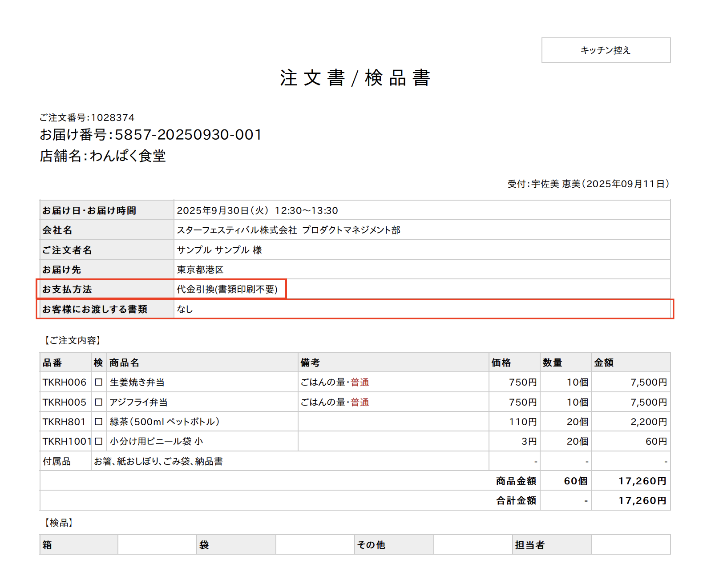Click the 2,200円 amount cell
This screenshot has height=588, width=703.
pos(631,422)
